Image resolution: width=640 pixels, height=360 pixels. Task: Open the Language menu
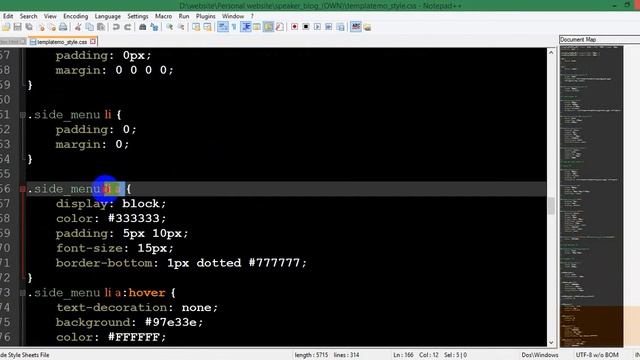click(107, 16)
